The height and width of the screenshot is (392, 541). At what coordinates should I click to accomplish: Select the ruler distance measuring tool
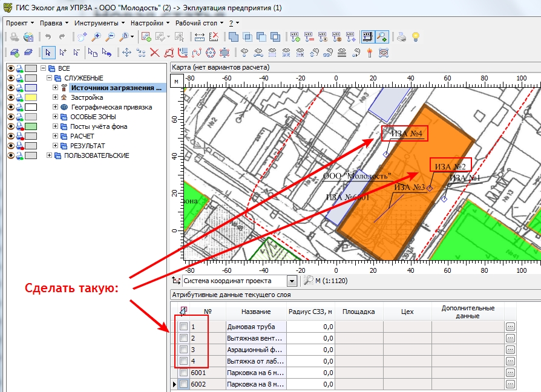[x=200, y=37]
